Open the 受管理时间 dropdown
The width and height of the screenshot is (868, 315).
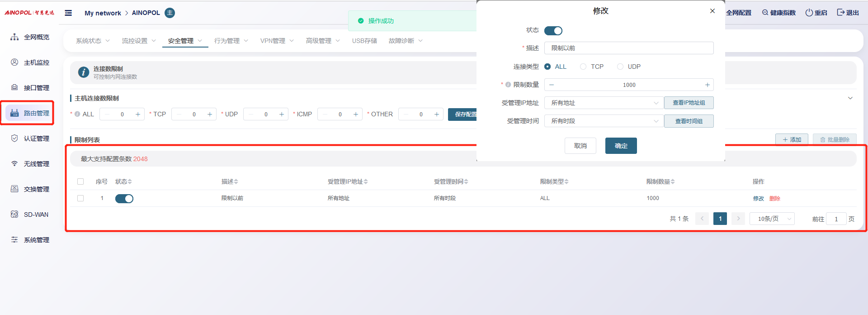click(604, 121)
